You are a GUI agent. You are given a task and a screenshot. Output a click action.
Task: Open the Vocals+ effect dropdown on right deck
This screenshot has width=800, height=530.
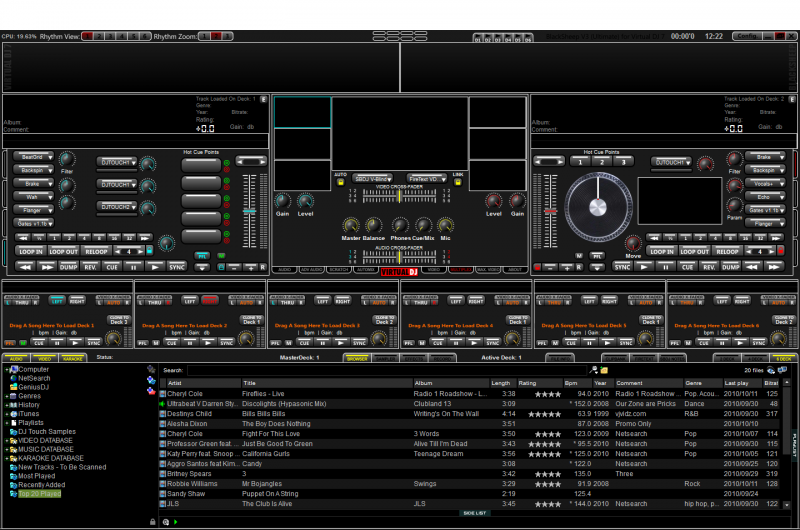point(765,183)
